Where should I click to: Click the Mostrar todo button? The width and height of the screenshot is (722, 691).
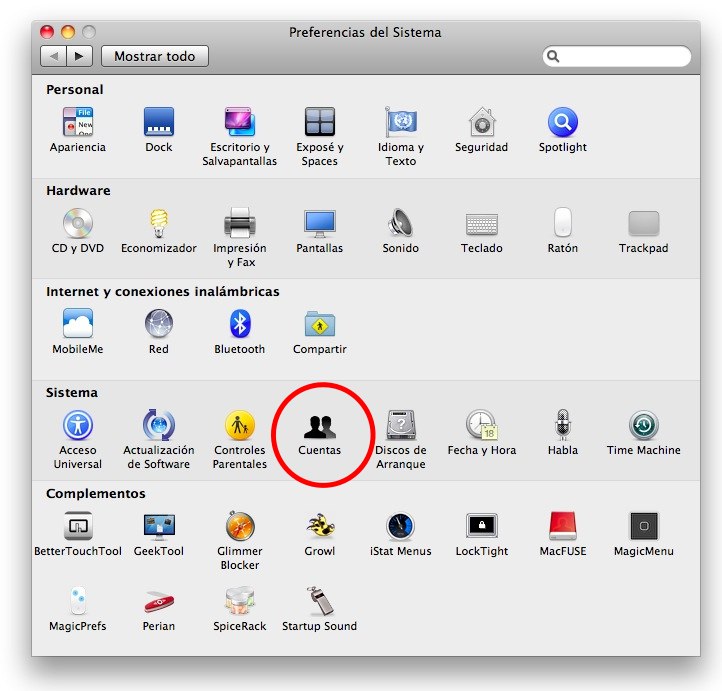155,56
